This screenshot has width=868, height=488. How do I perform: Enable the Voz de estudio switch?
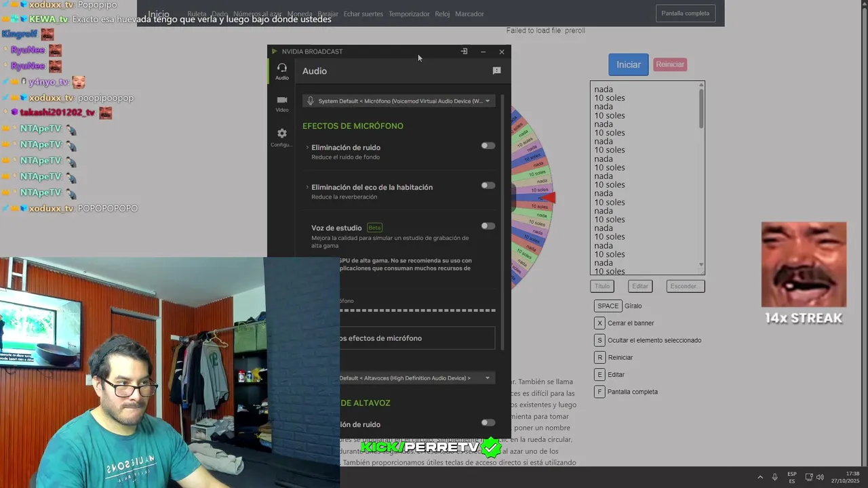[x=488, y=226]
